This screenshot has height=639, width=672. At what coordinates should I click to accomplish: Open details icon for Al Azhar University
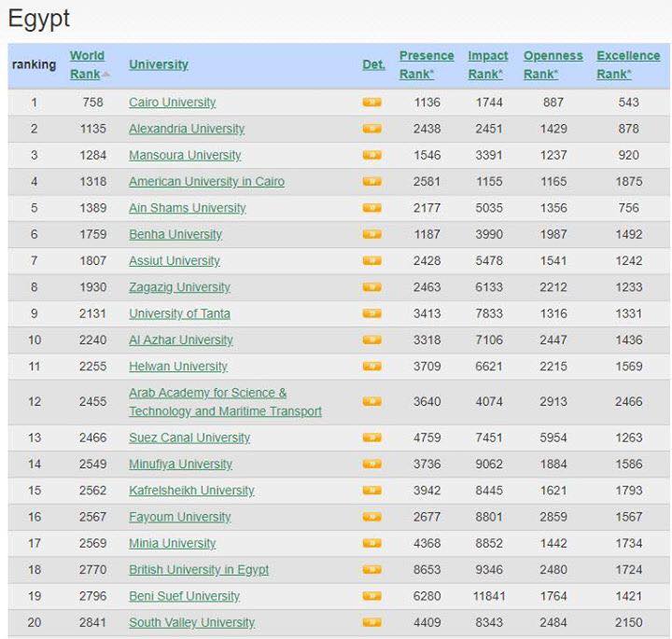click(x=371, y=340)
